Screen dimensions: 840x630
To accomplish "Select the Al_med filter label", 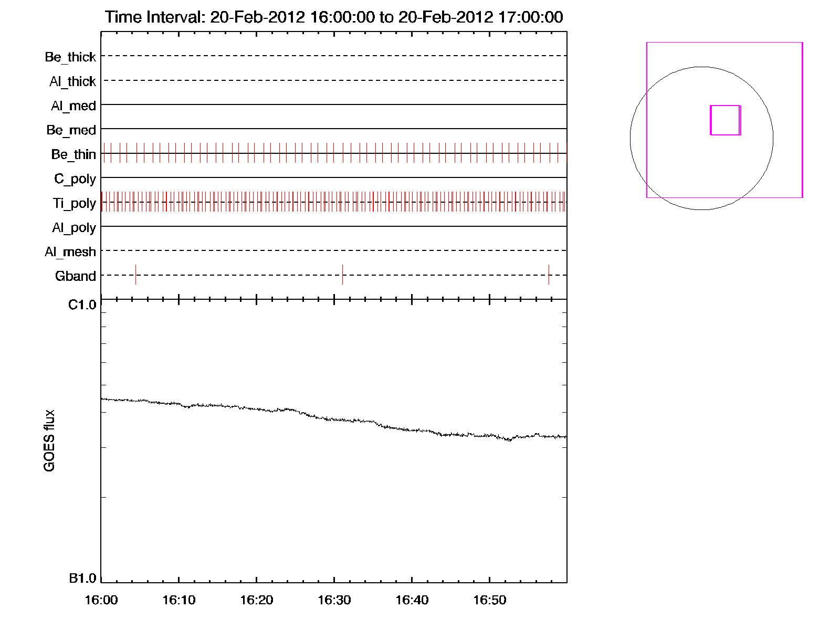I will pyautogui.click(x=73, y=106).
